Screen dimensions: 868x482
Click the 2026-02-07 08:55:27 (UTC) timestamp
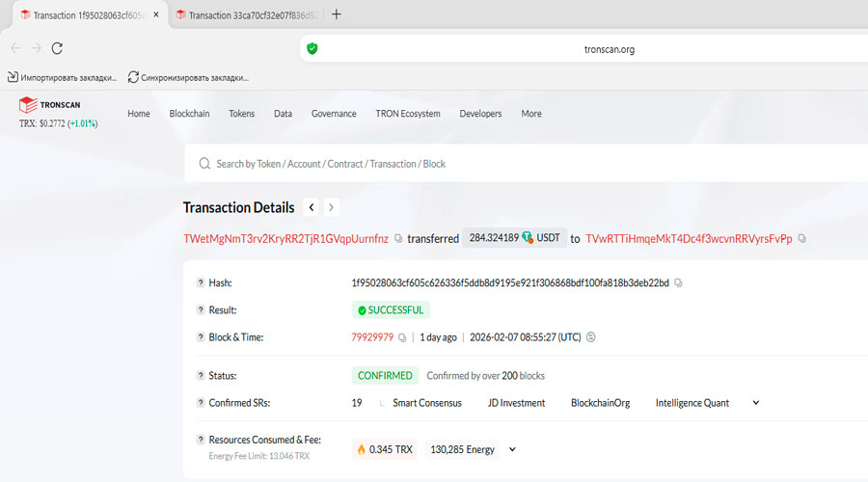[x=526, y=337]
